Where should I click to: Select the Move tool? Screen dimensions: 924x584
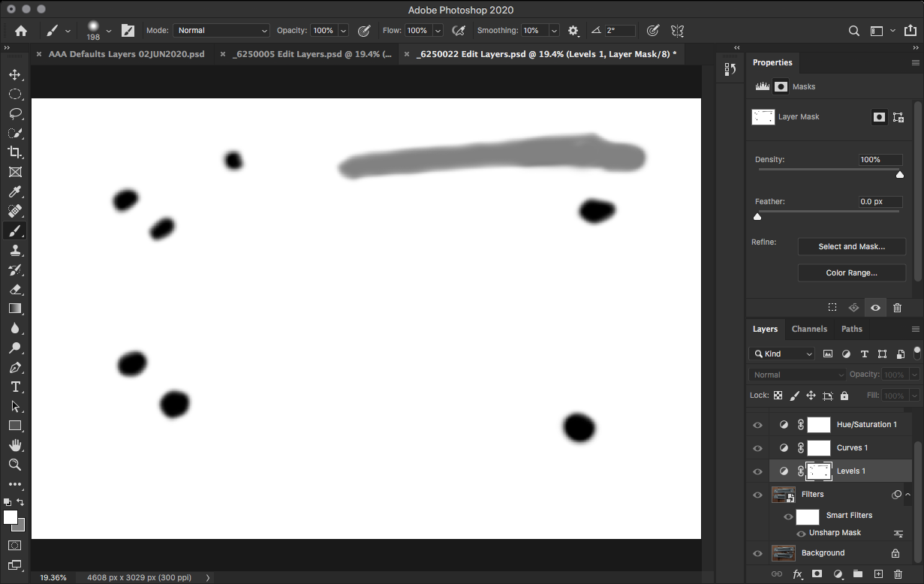point(15,74)
